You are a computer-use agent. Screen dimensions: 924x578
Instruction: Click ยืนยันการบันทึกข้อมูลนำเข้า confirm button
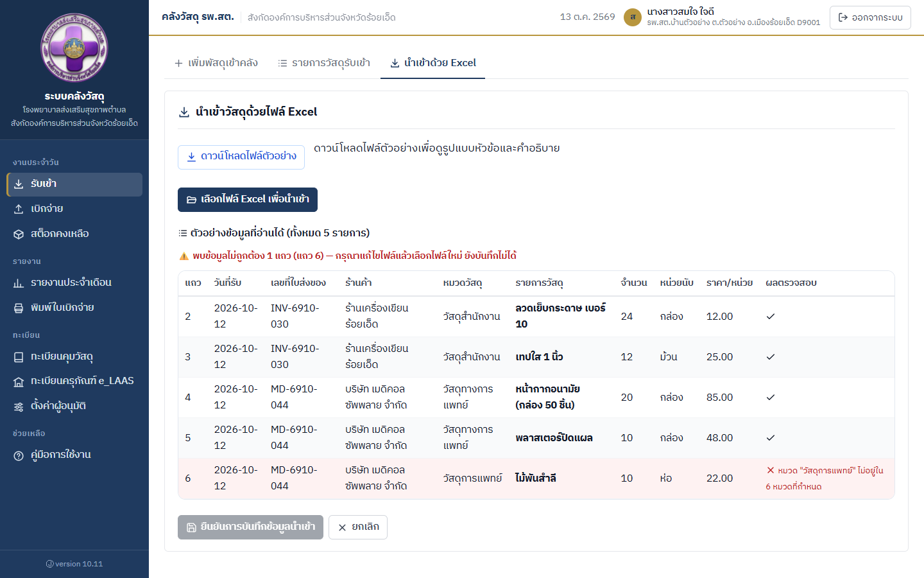pyautogui.click(x=250, y=527)
